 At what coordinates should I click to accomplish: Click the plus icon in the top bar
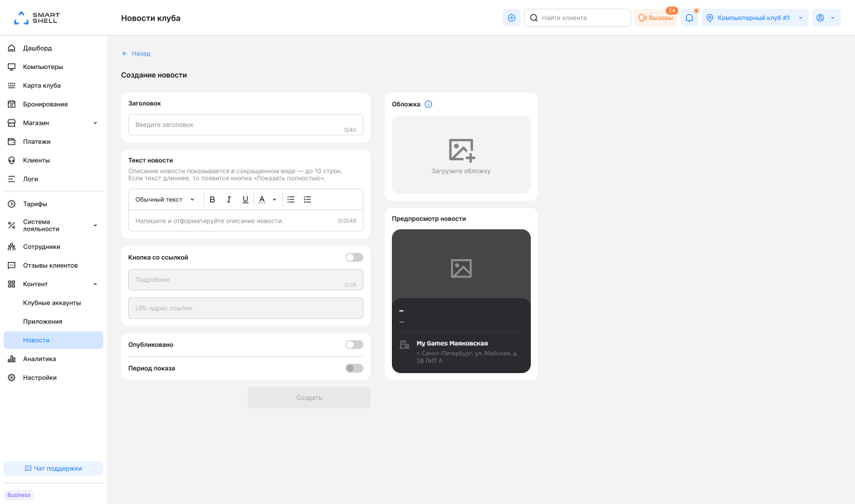(512, 18)
